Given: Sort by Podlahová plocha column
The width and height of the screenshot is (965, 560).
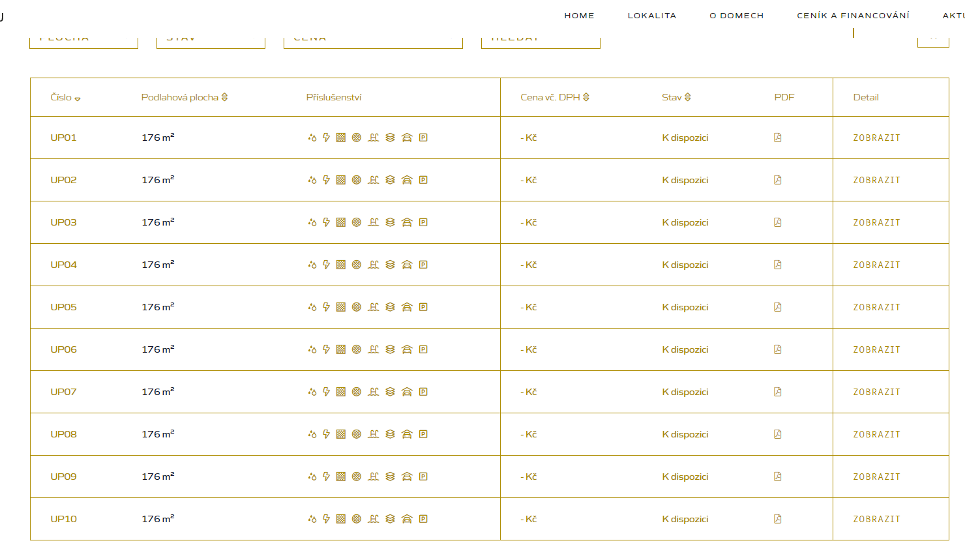Looking at the screenshot, I should (x=184, y=97).
